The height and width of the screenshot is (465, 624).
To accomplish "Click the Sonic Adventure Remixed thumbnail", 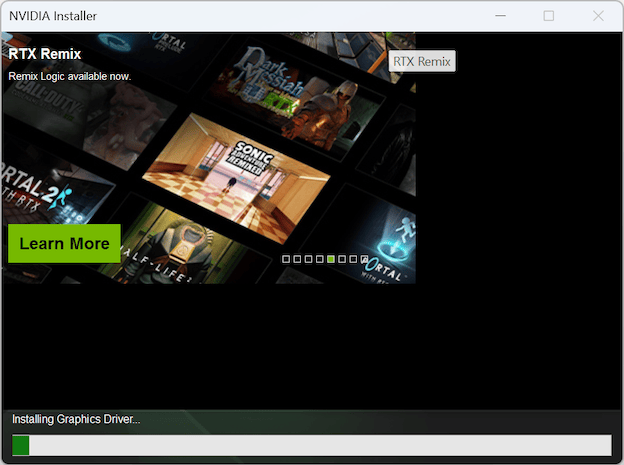I will 236,178.
